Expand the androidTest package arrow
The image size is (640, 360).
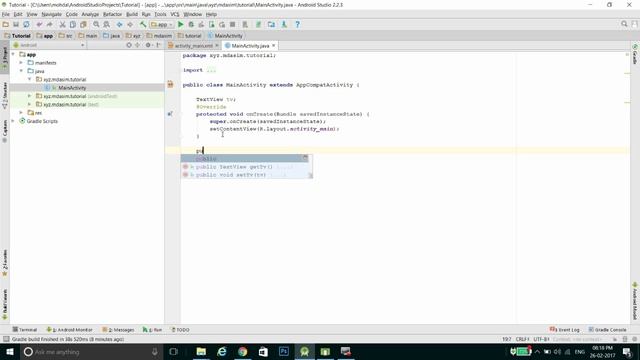[x=30, y=96]
